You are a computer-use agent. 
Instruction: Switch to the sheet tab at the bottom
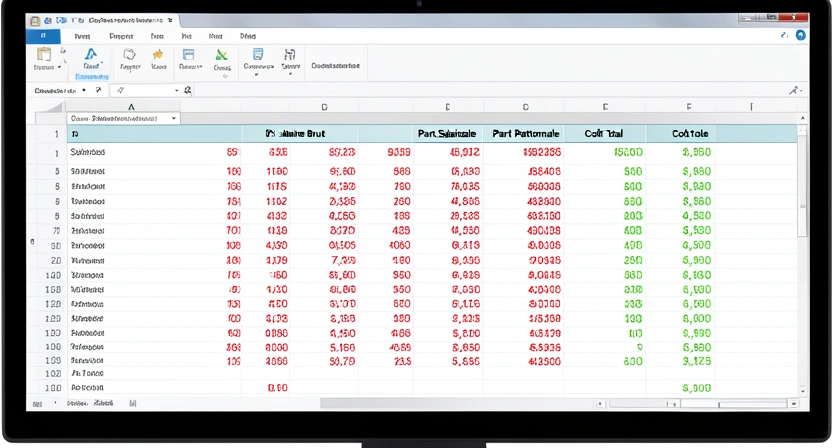90,403
